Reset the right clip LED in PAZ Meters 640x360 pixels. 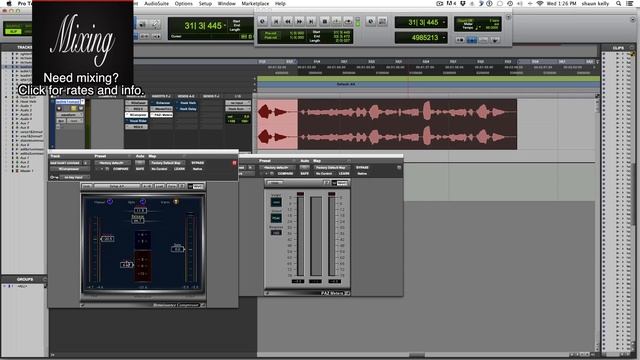(x=331, y=194)
